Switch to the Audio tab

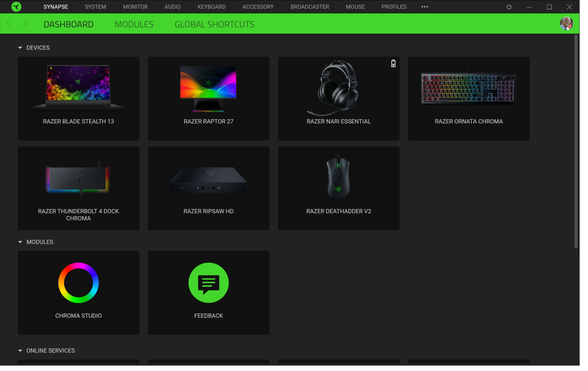pos(172,7)
